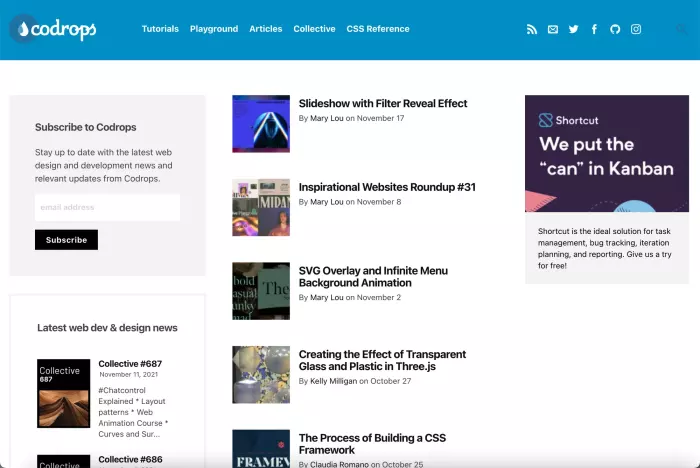Select the Collective navigation link
The width and height of the screenshot is (700, 468).
[314, 29]
